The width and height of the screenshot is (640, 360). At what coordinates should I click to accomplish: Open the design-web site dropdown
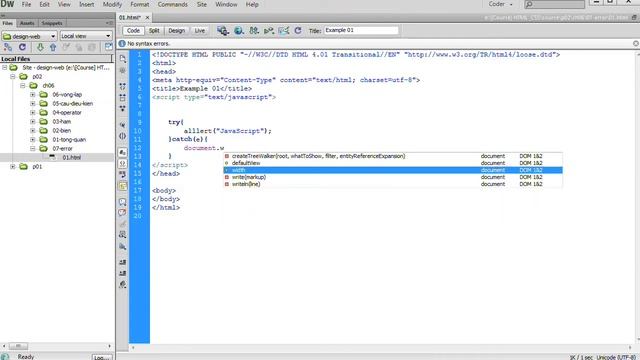pyautogui.click(x=29, y=36)
